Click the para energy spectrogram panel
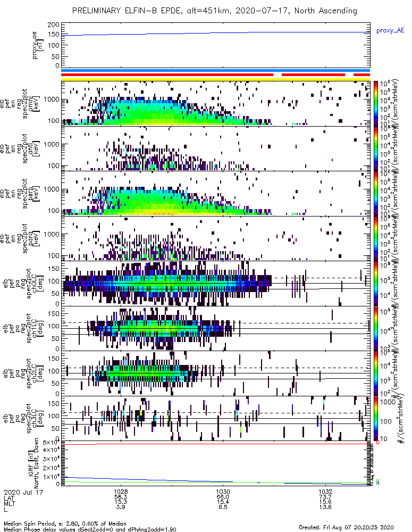Image resolution: width=412 pixels, height=532 pixels. point(215,238)
